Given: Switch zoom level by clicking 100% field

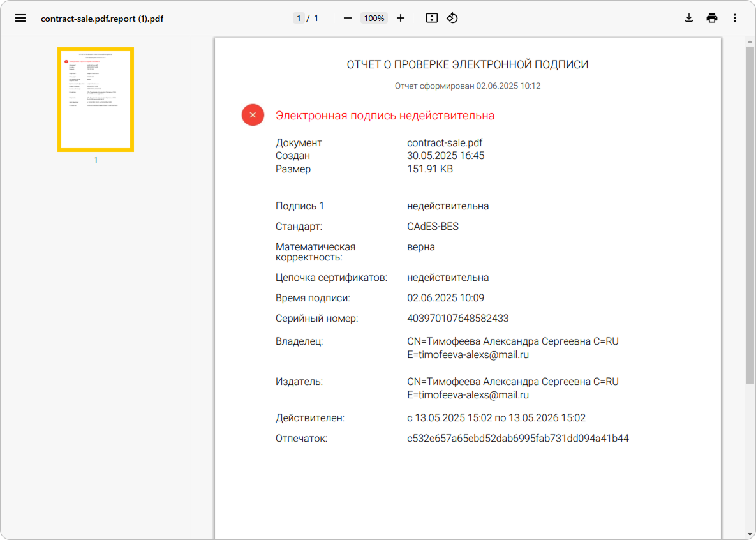Looking at the screenshot, I should click(x=374, y=18).
